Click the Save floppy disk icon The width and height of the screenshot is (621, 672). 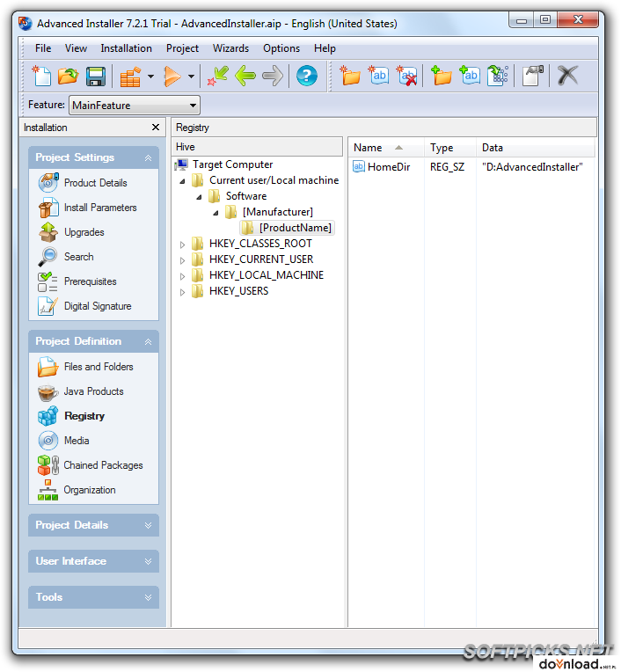tap(96, 77)
